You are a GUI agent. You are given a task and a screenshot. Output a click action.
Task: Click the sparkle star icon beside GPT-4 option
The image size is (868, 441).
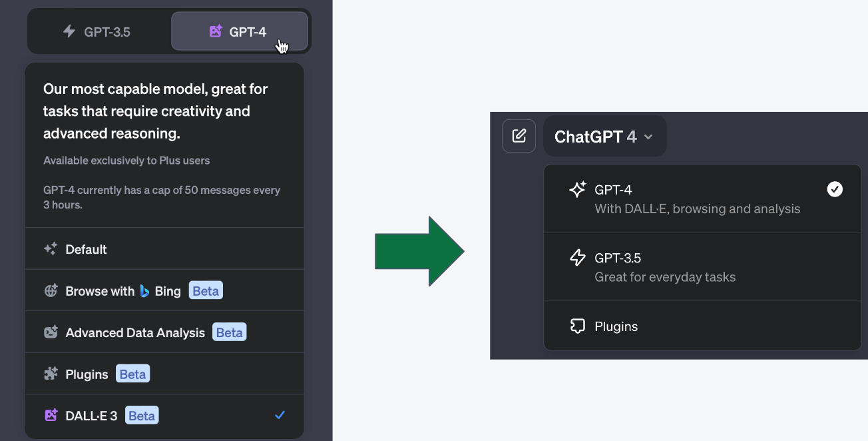[x=577, y=189]
